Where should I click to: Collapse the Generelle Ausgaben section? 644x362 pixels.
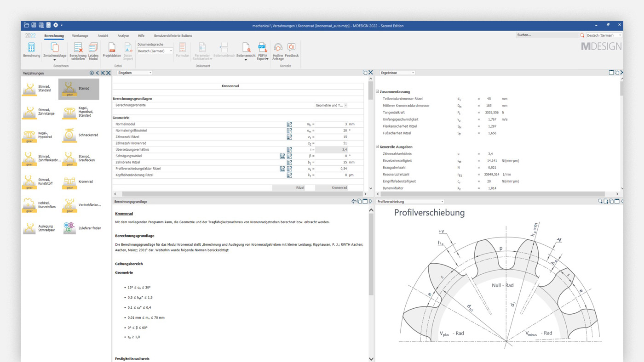[378, 147]
